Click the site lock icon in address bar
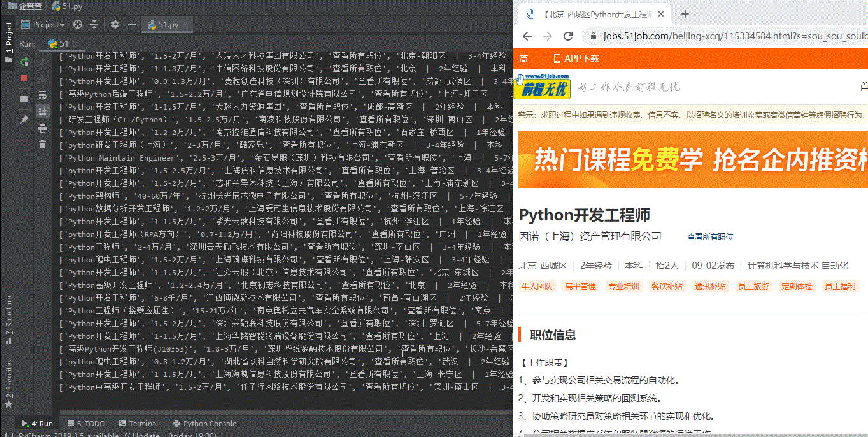 pos(594,36)
